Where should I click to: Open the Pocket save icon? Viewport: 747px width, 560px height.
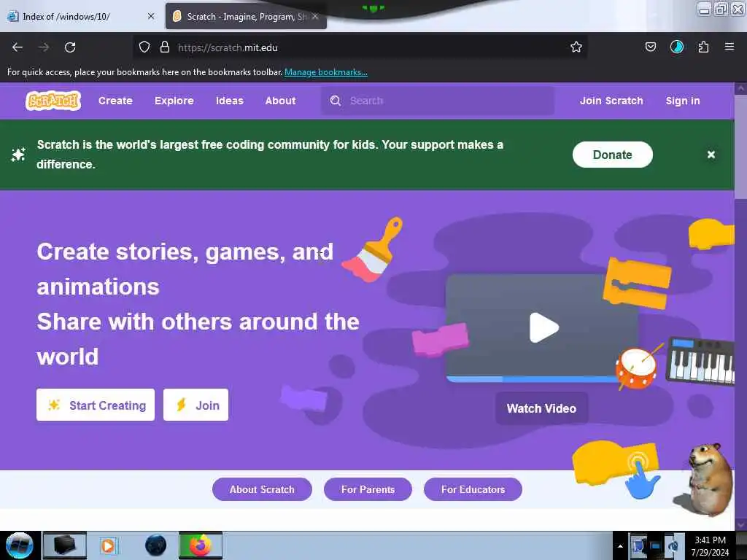pyautogui.click(x=650, y=47)
